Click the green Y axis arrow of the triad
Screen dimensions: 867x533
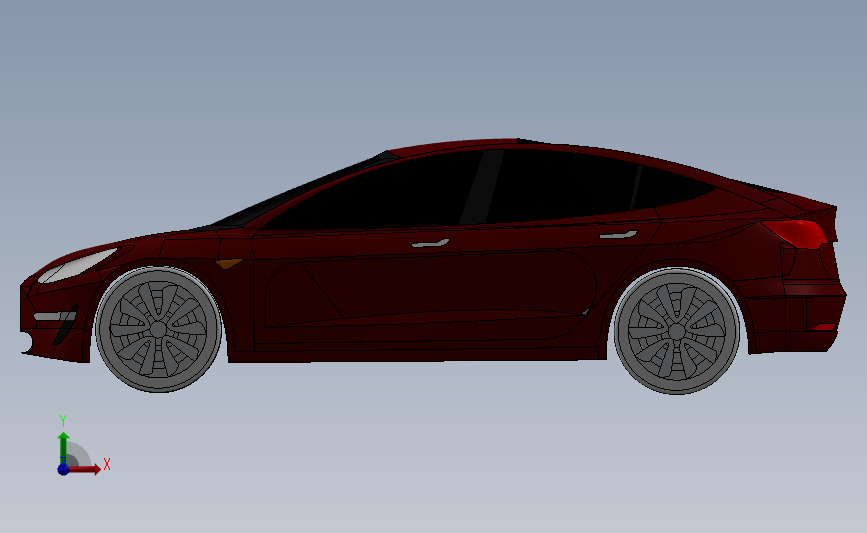coord(64,446)
